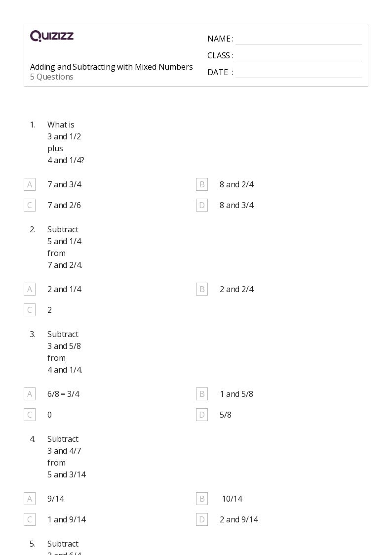The height and width of the screenshot is (555, 392).
Task: Select box C '1 and 9/14'
Action: [x=30, y=519]
